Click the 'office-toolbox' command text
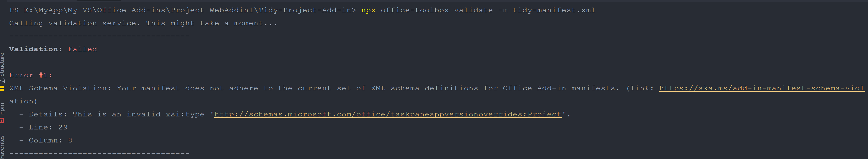This screenshot has width=868, height=159. [414, 10]
